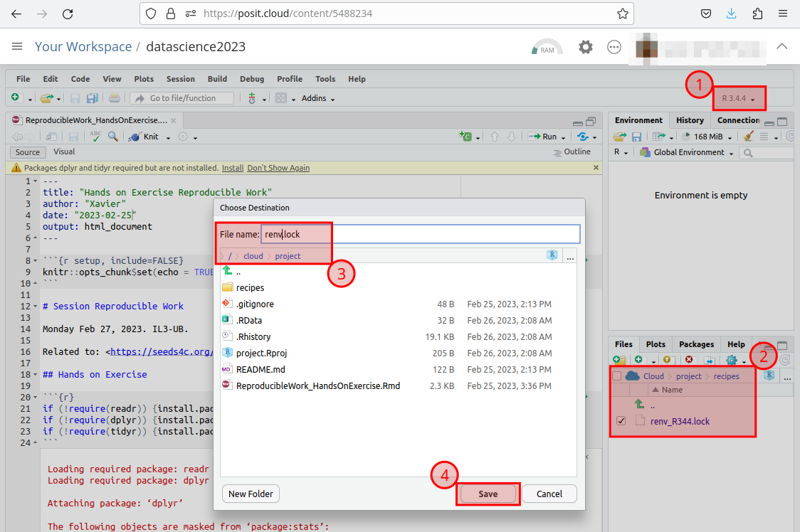800x532 pixels.
Task: Open the R 3.4.4 version dropdown
Action: tap(738, 98)
